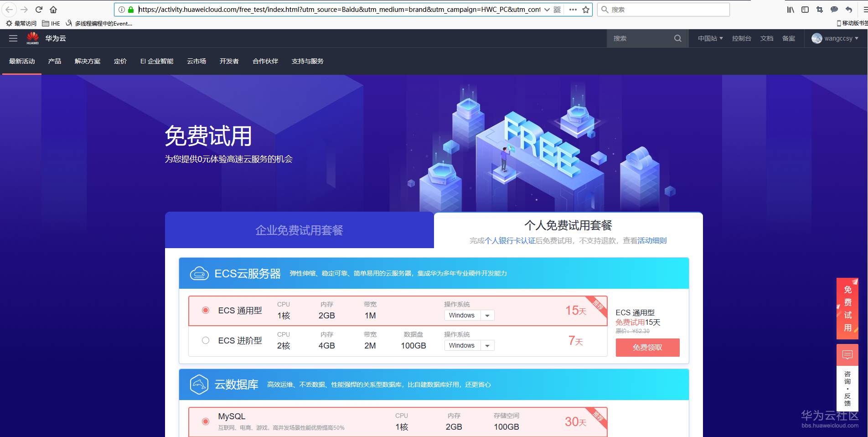This screenshot has height=437, width=868.
Task: Open 多线程编程中的Event bookmark
Action: coord(99,23)
